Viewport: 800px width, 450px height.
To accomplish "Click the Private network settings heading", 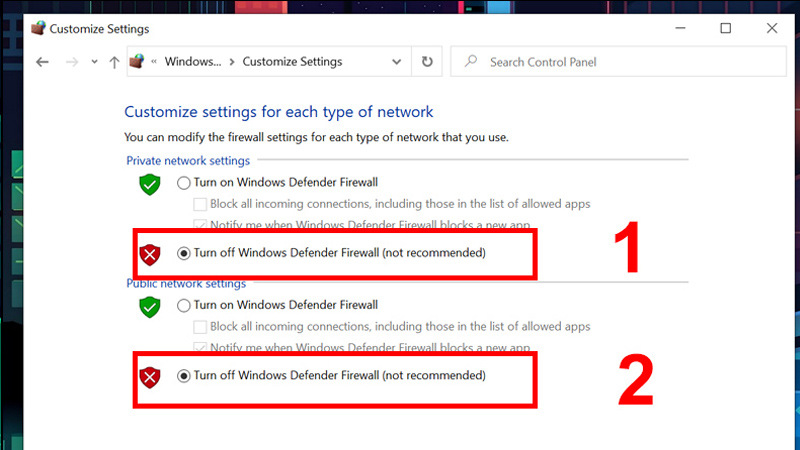I will pos(188,161).
